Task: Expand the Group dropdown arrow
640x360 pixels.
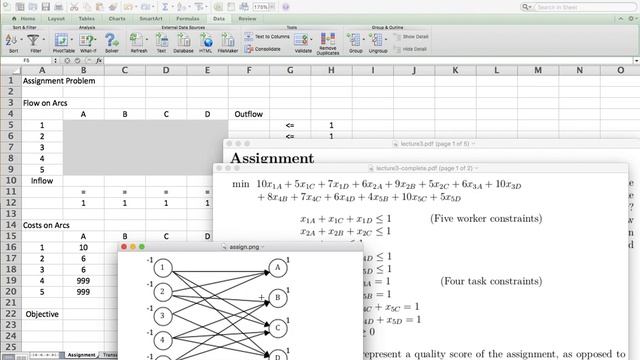Action: tap(363, 40)
